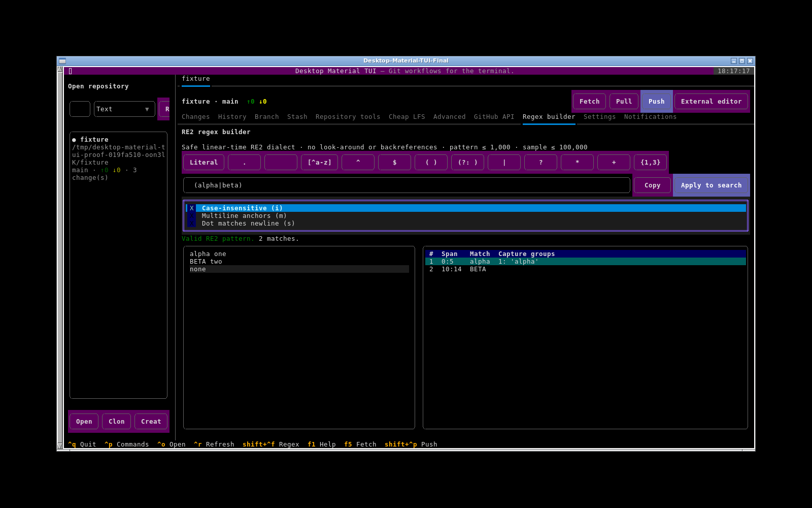The width and height of the screenshot is (812, 508).
Task: Toggle Multiline anchors (m) flag
Action: click(x=466, y=216)
